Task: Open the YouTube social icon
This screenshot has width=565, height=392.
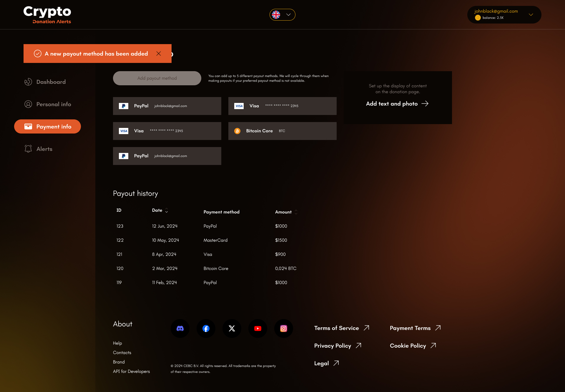Action: (258, 328)
